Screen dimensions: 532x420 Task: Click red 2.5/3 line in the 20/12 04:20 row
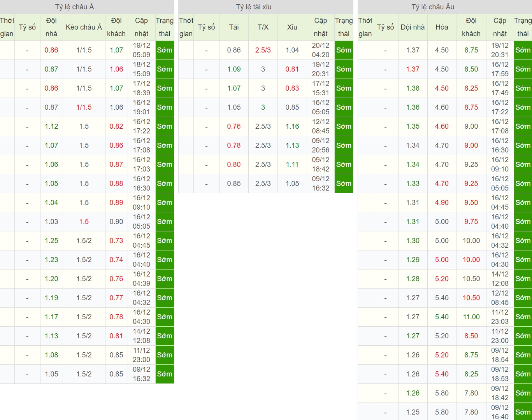point(263,50)
